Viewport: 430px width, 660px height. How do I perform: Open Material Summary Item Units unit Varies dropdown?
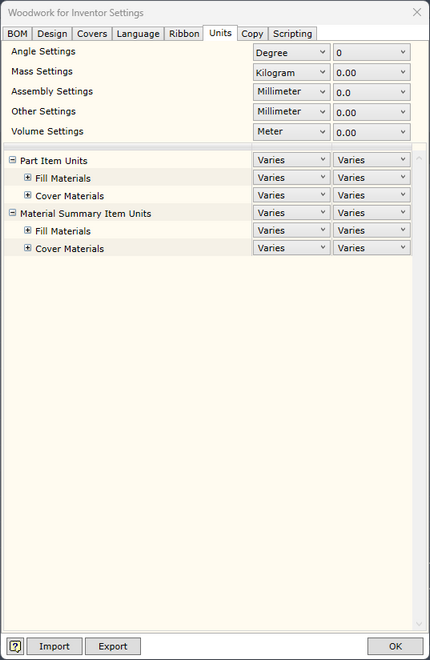(x=292, y=213)
